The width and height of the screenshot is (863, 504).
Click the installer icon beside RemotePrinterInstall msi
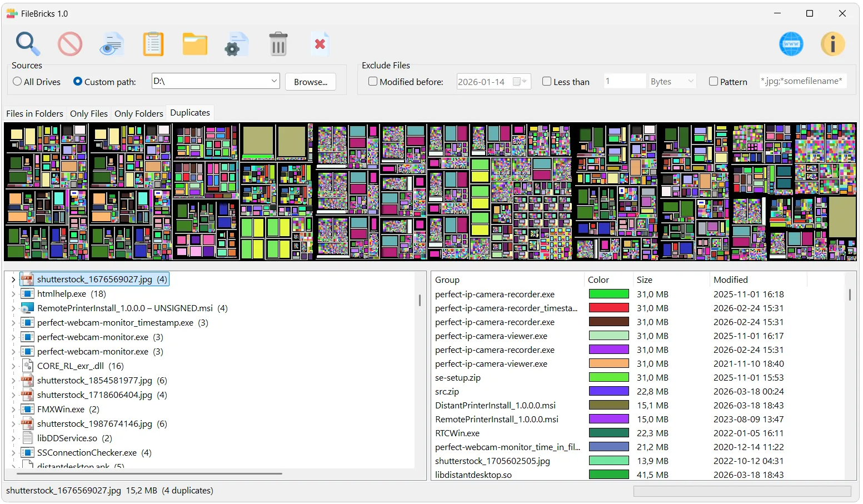[x=27, y=308]
